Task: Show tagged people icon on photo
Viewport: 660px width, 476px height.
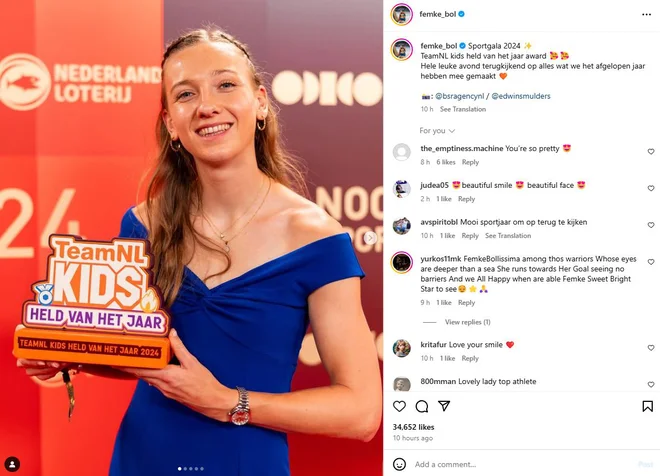Action: click(12, 464)
